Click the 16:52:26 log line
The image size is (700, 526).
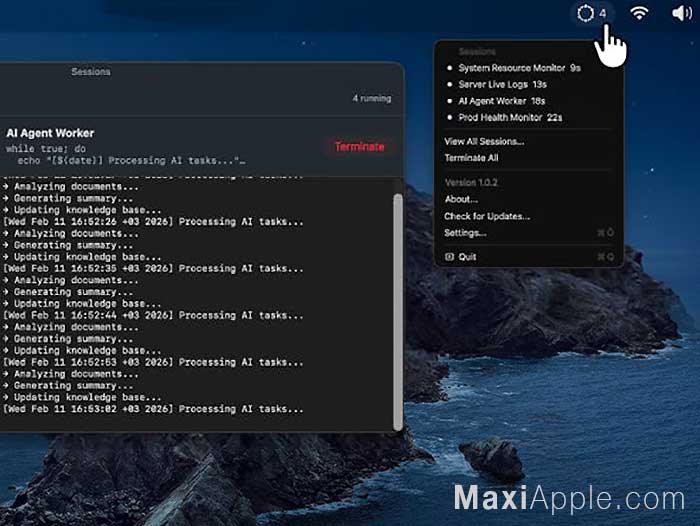pos(153,221)
